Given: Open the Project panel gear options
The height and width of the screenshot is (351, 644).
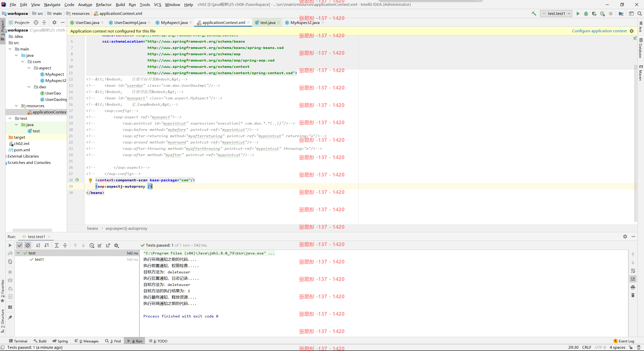Looking at the screenshot, I should pos(54,22).
